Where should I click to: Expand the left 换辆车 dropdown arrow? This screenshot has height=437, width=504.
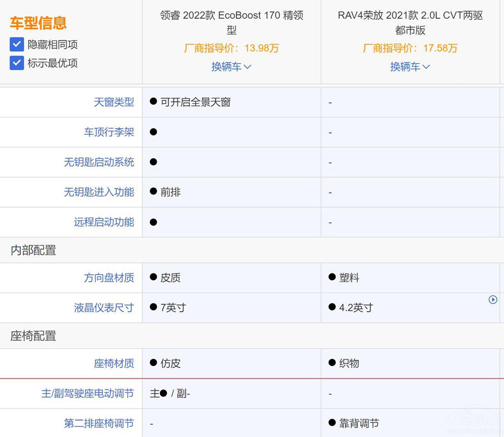pyautogui.click(x=245, y=66)
